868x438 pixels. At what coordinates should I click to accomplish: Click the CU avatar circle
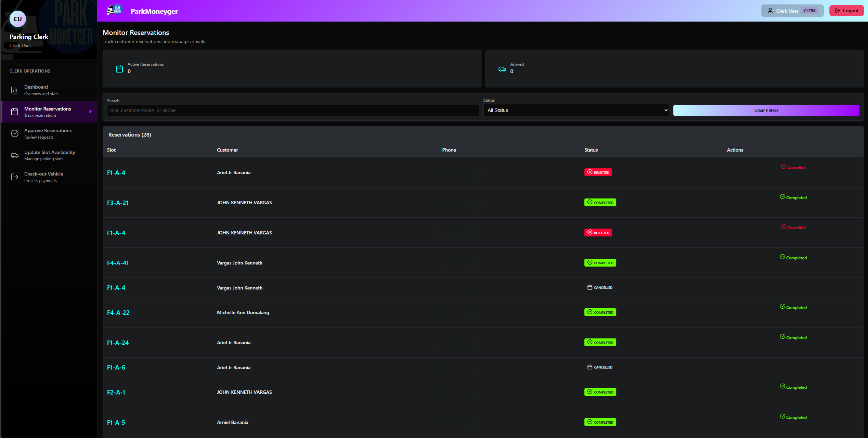click(18, 19)
